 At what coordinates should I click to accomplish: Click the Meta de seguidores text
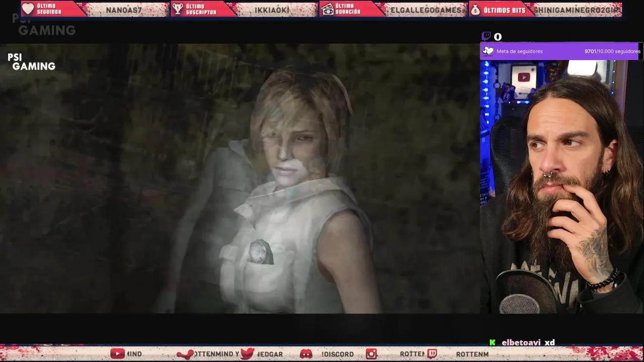click(x=519, y=51)
